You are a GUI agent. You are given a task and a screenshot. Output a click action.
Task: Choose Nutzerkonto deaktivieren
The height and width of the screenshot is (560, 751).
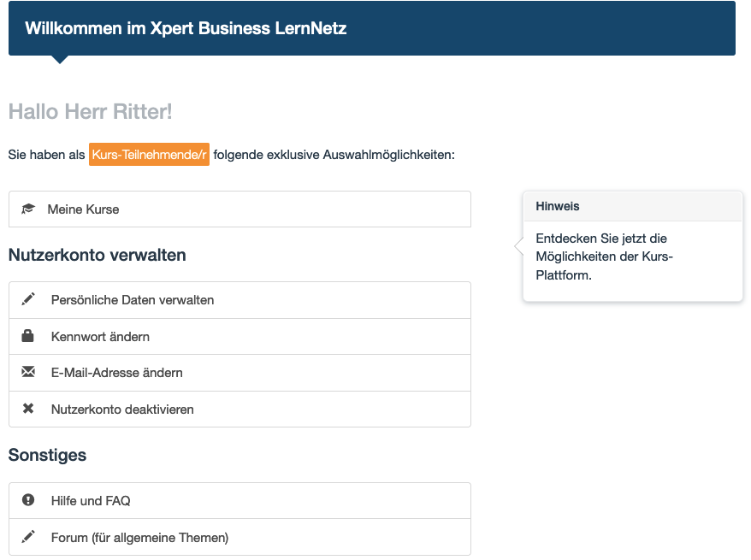(x=240, y=410)
